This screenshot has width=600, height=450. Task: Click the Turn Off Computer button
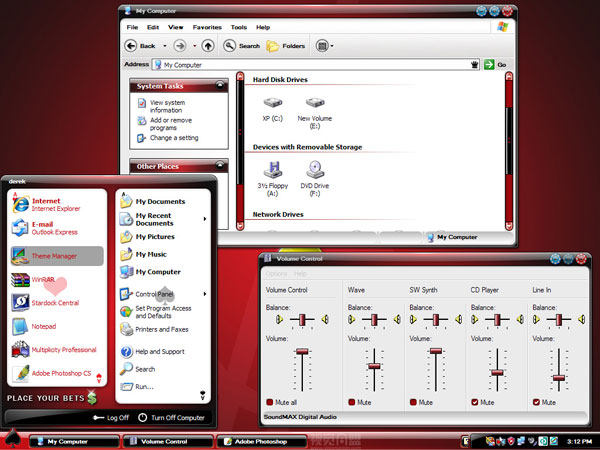pyautogui.click(x=171, y=418)
